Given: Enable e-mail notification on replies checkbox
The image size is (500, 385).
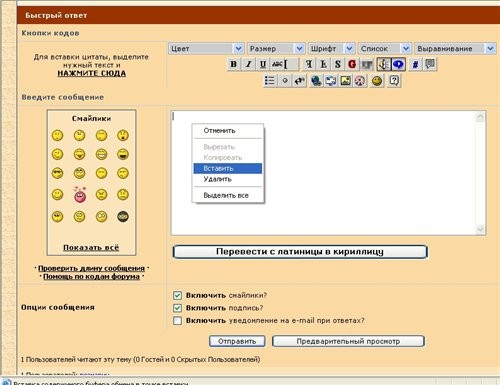Looking at the screenshot, I should point(177,321).
